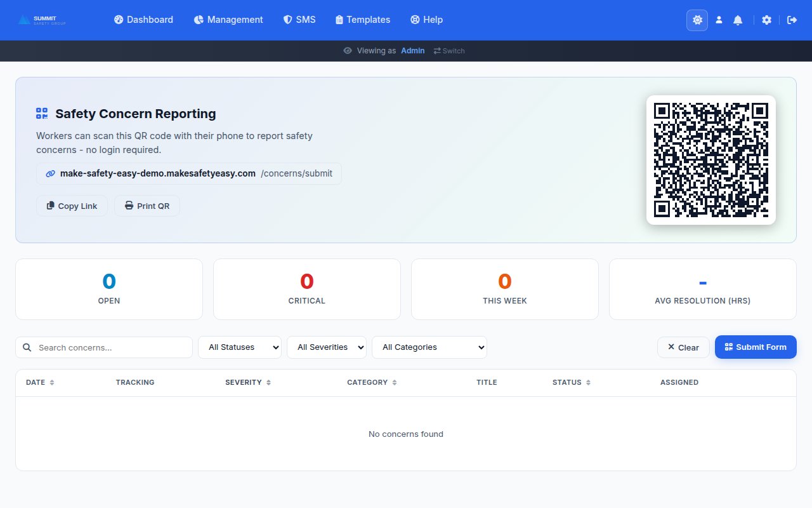812x508 pixels.
Task: Click the magnifier icon in the search box
Action: 27,347
